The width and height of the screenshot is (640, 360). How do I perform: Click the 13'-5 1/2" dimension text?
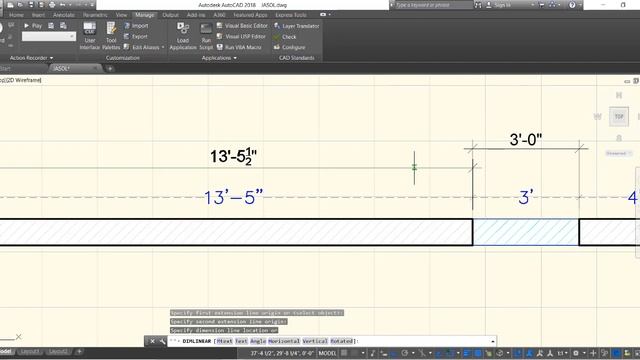(x=233, y=156)
